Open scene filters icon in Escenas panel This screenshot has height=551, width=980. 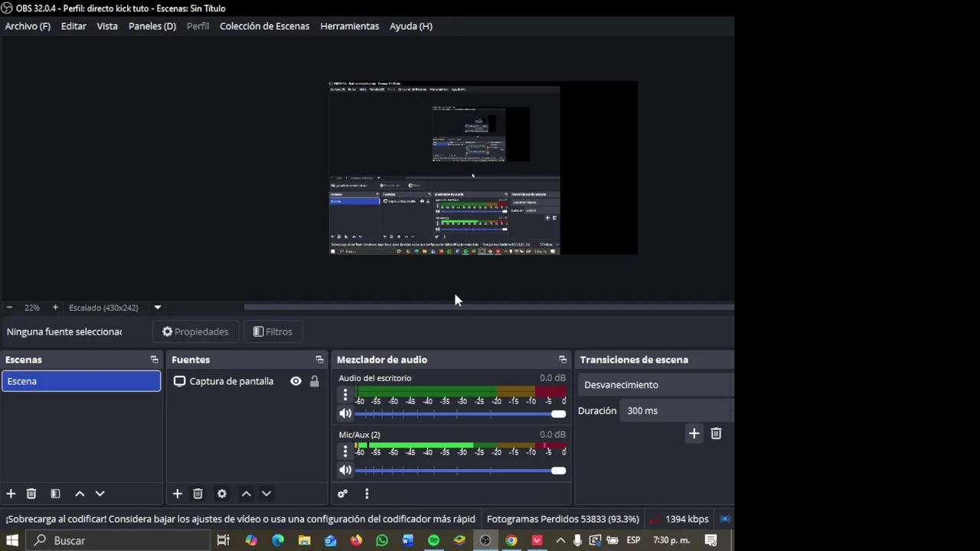[x=55, y=494]
